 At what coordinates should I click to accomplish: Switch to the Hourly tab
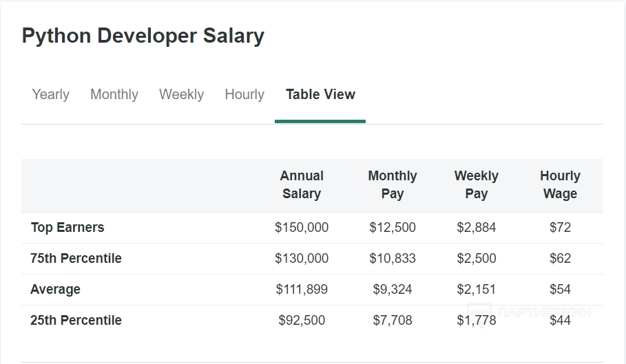[244, 94]
